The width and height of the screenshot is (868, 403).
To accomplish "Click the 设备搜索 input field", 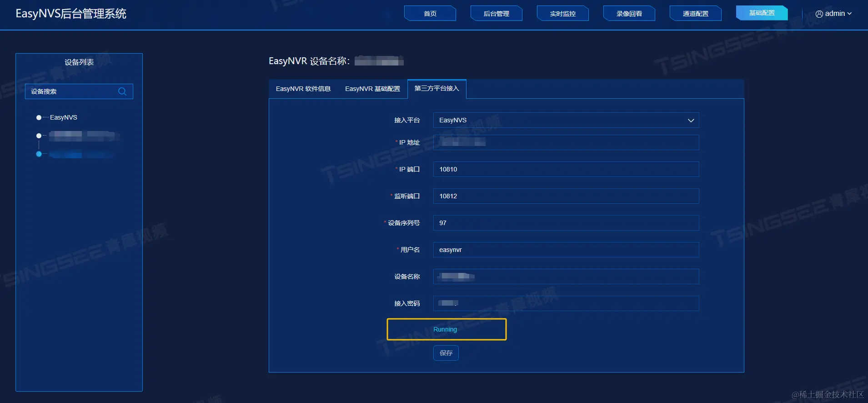I will [x=79, y=91].
